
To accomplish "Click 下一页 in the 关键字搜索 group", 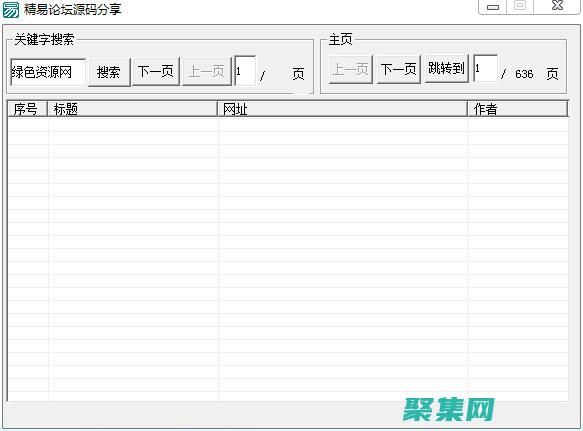I will coord(156,71).
